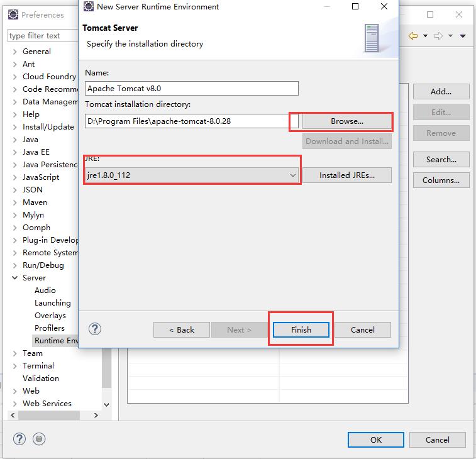The height and width of the screenshot is (459, 476).
Task: Open help icon in runtime wizard
Action: pos(95,329)
